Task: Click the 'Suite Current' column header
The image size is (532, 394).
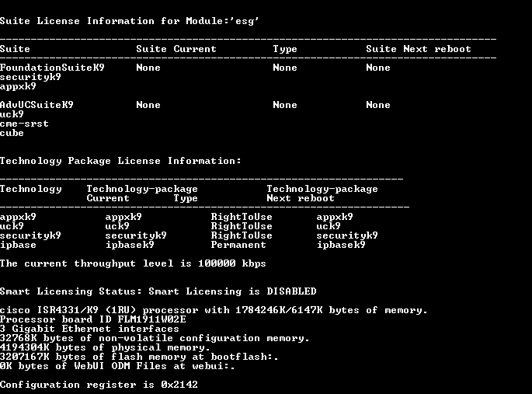Action: click(176, 49)
